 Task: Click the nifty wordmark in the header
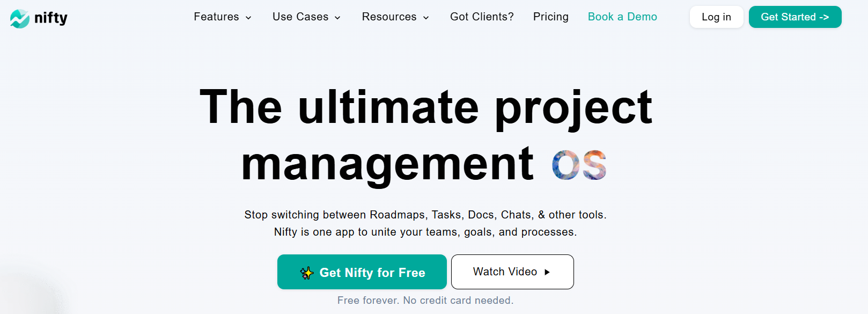(51, 18)
